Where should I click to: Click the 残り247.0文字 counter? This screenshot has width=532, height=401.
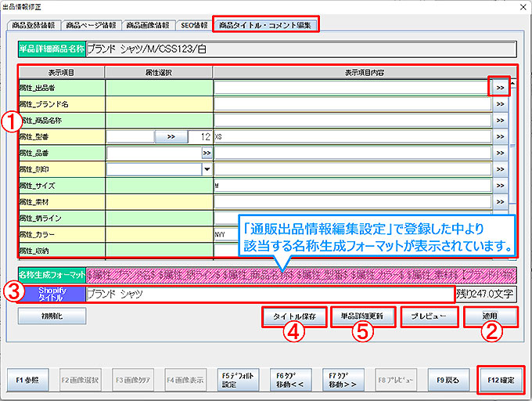click(486, 294)
